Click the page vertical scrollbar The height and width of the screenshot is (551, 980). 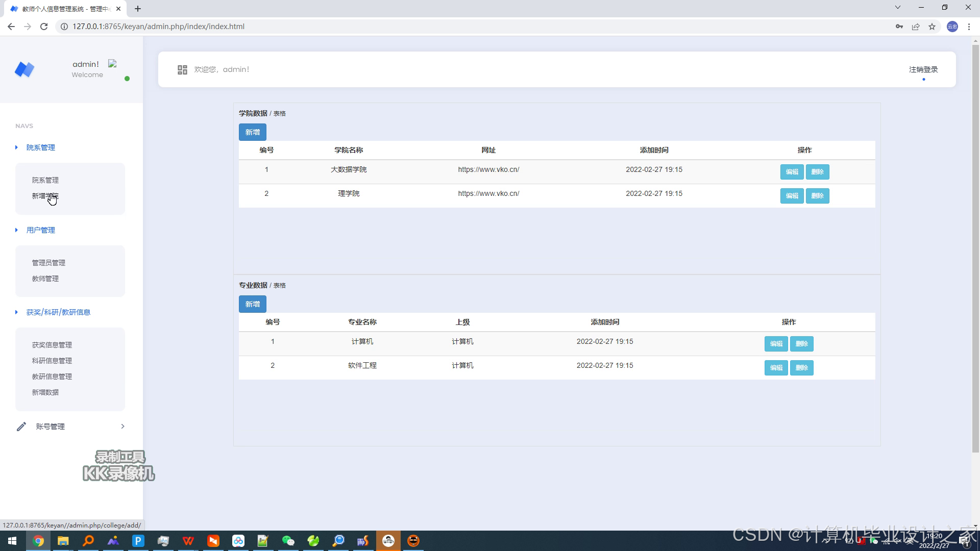click(975, 248)
